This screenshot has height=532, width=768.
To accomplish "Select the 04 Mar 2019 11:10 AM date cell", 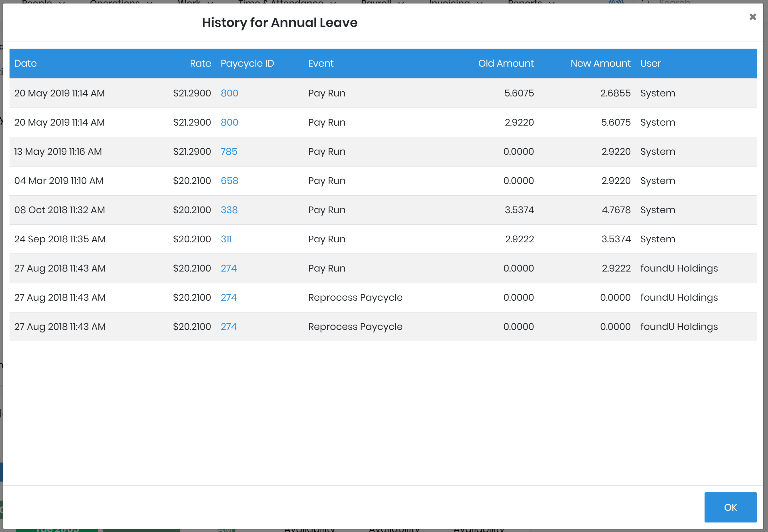I will (x=59, y=181).
